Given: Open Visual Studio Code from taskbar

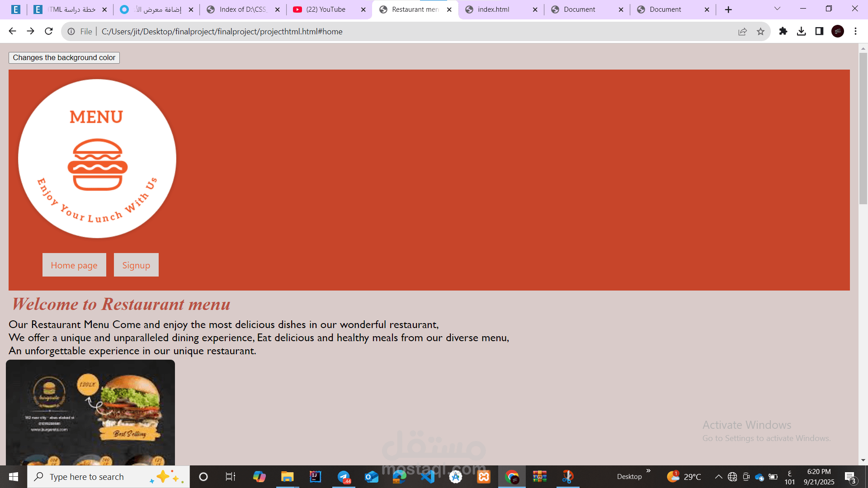Looking at the screenshot, I should point(428,477).
